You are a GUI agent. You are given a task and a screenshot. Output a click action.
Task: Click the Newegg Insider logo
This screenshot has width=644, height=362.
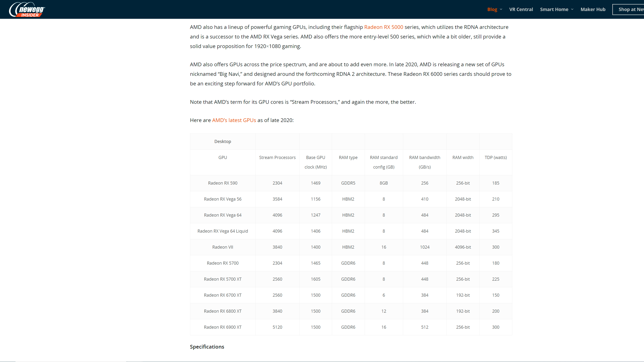click(x=27, y=10)
